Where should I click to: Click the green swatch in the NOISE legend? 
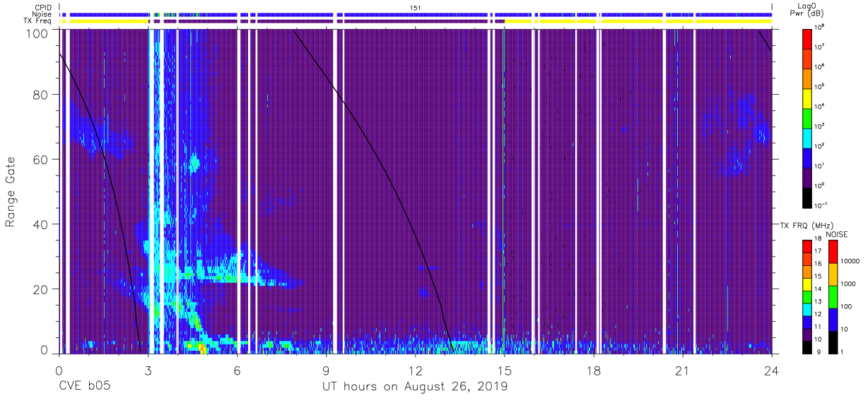click(833, 297)
